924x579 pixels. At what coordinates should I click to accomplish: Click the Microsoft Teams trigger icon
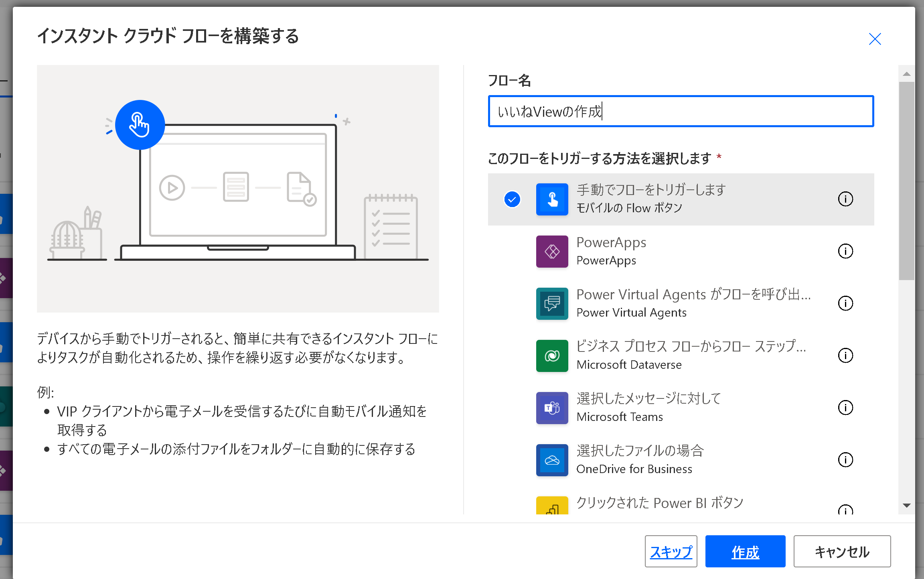pyautogui.click(x=552, y=408)
